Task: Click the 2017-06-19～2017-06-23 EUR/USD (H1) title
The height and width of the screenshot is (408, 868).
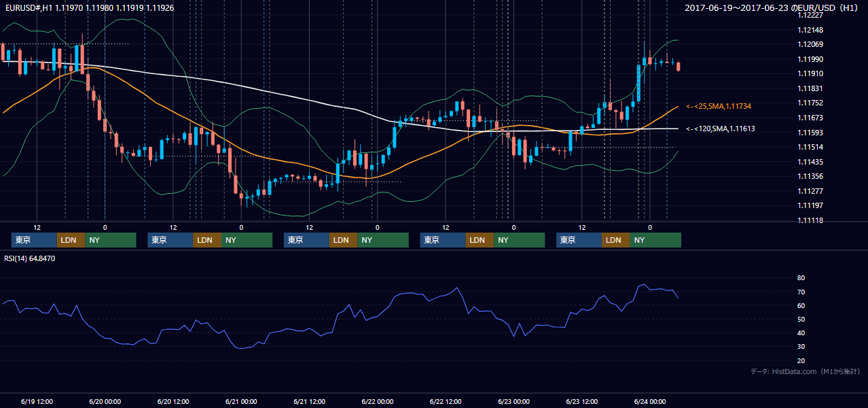Action: [773, 7]
